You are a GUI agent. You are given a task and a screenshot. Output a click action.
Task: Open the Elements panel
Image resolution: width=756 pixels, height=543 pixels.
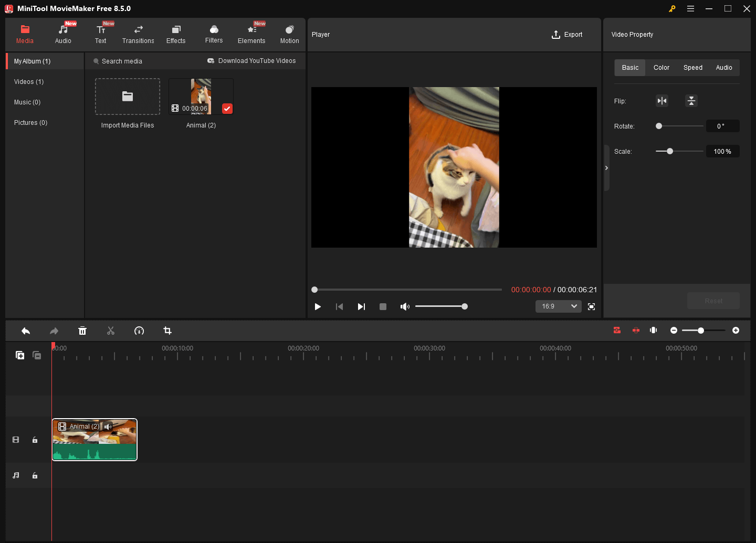click(251, 33)
